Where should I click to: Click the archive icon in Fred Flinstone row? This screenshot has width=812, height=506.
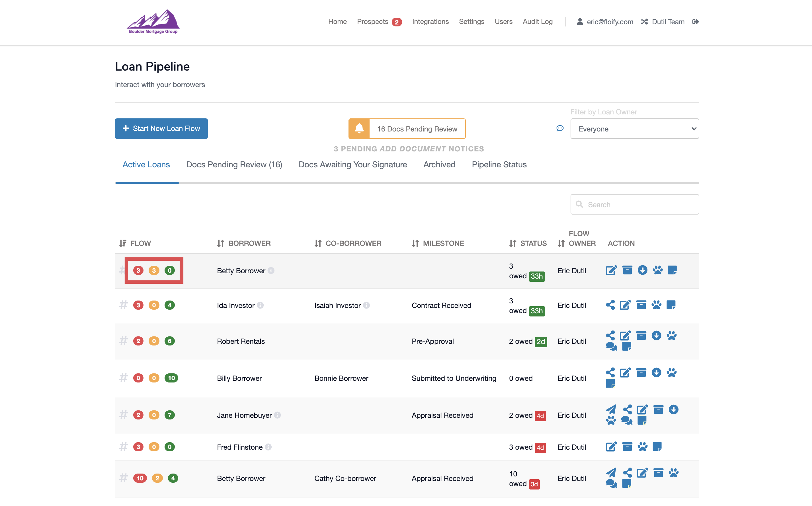click(627, 447)
